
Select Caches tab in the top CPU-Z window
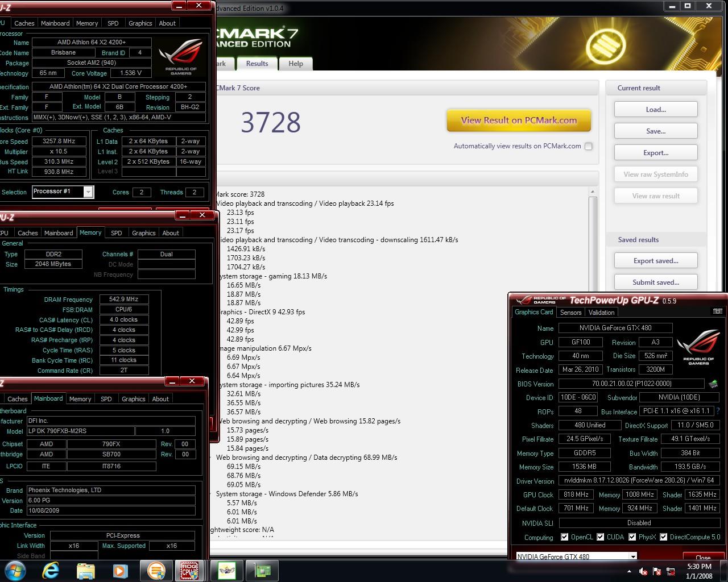[x=24, y=23]
